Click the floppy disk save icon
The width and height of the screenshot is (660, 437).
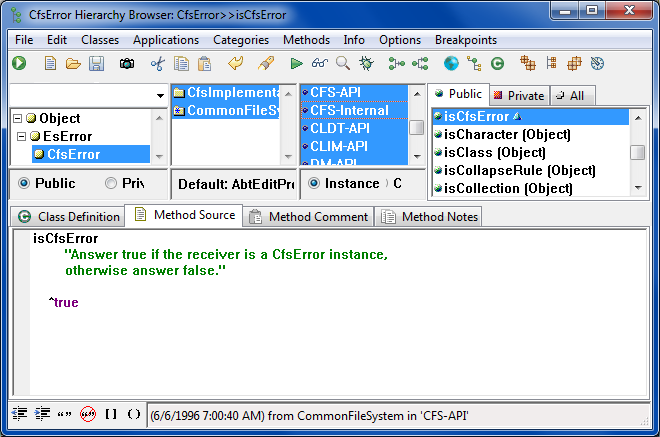click(96, 64)
